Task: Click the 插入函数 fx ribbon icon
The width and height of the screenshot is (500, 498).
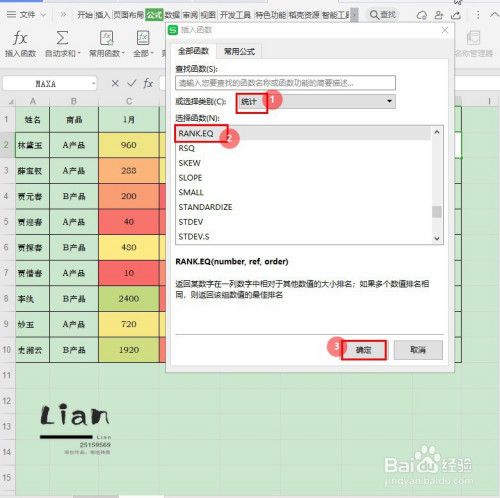Action: (x=20, y=38)
